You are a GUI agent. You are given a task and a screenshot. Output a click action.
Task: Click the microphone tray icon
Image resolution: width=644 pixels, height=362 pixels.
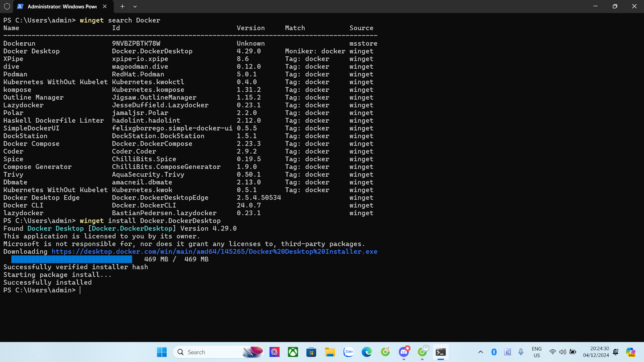click(x=521, y=352)
